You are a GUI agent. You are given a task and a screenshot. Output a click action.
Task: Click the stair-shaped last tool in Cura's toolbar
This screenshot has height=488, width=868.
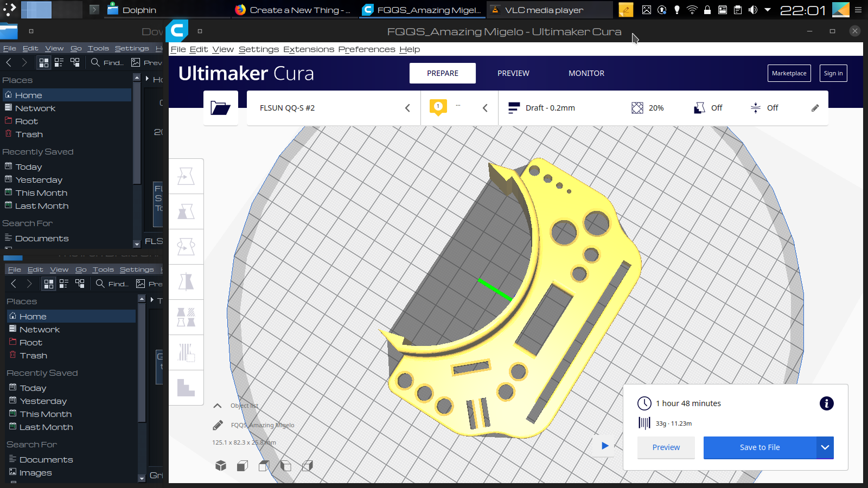click(186, 388)
